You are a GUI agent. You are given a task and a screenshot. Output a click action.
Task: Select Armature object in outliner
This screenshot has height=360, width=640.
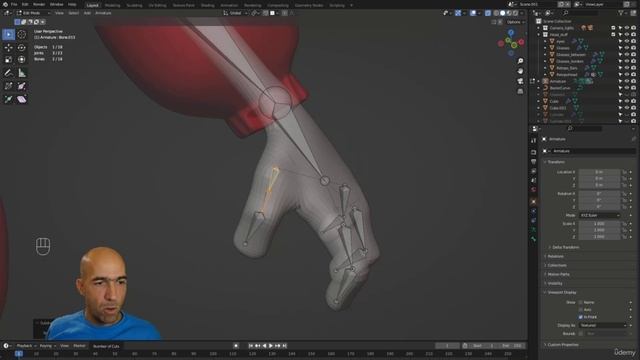tap(557, 81)
